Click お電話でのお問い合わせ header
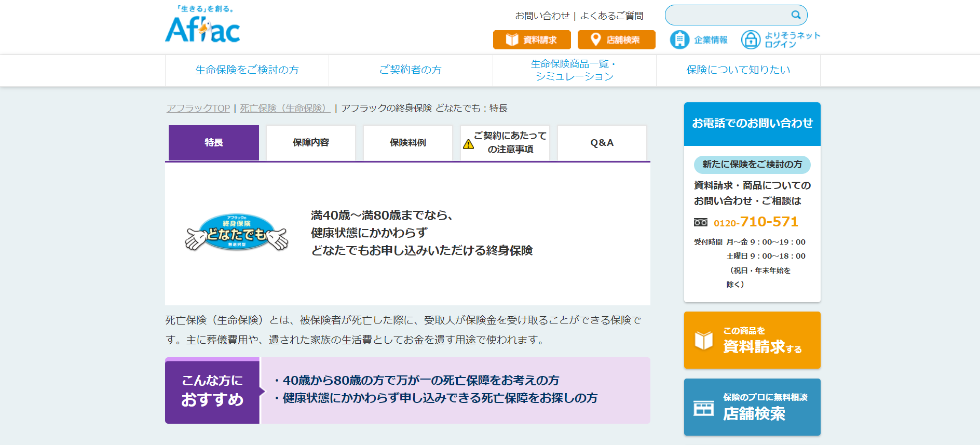Image resolution: width=980 pixels, height=445 pixels. click(x=752, y=124)
